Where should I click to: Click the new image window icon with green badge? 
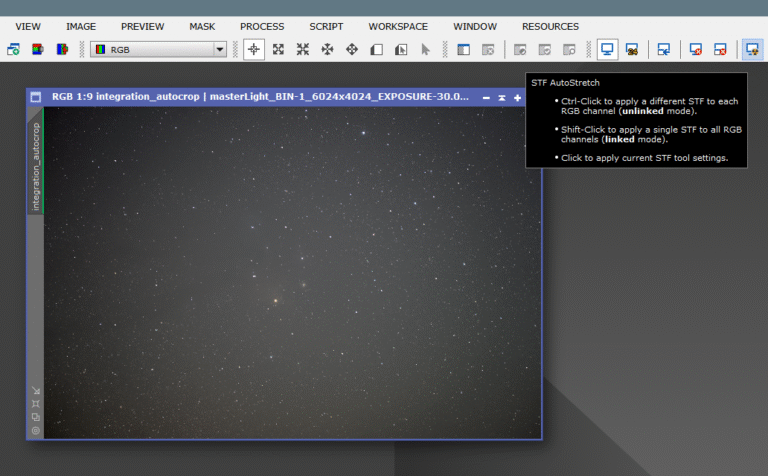pos(13,49)
